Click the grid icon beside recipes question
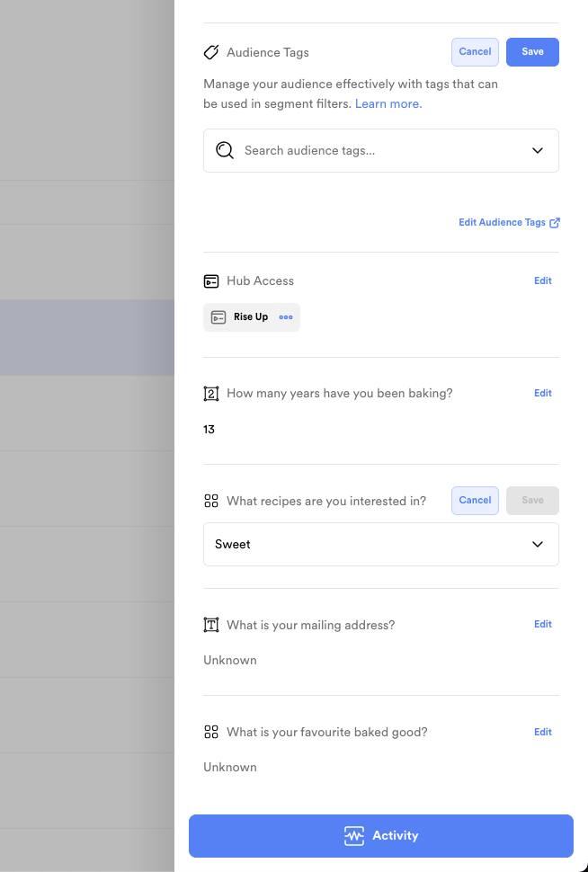588x872 pixels. click(x=211, y=501)
